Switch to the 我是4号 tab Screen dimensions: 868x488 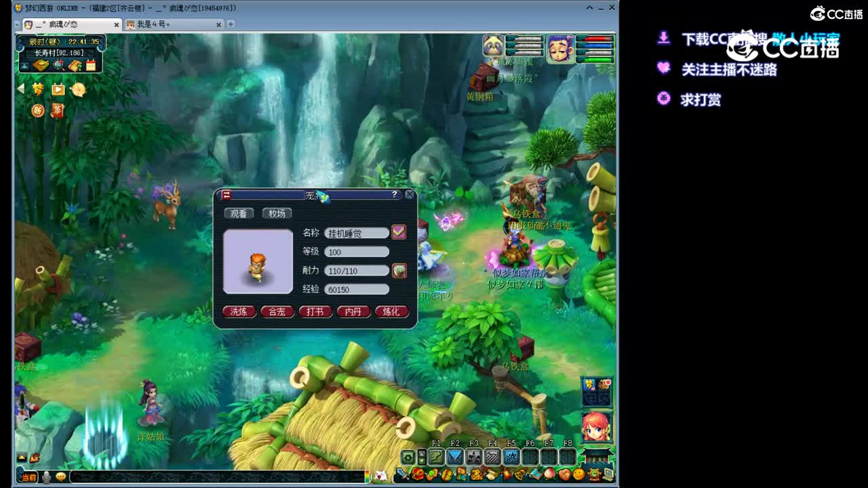pyautogui.click(x=174, y=24)
